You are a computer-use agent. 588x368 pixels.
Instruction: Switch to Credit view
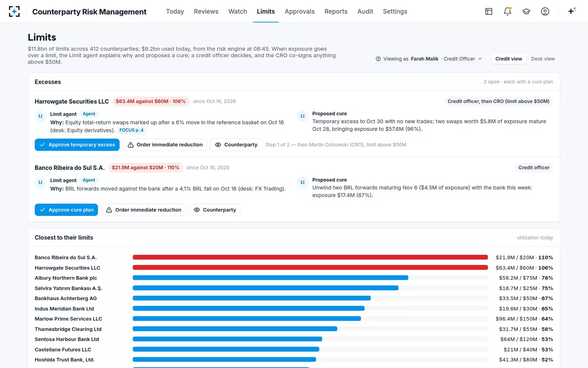coord(508,59)
